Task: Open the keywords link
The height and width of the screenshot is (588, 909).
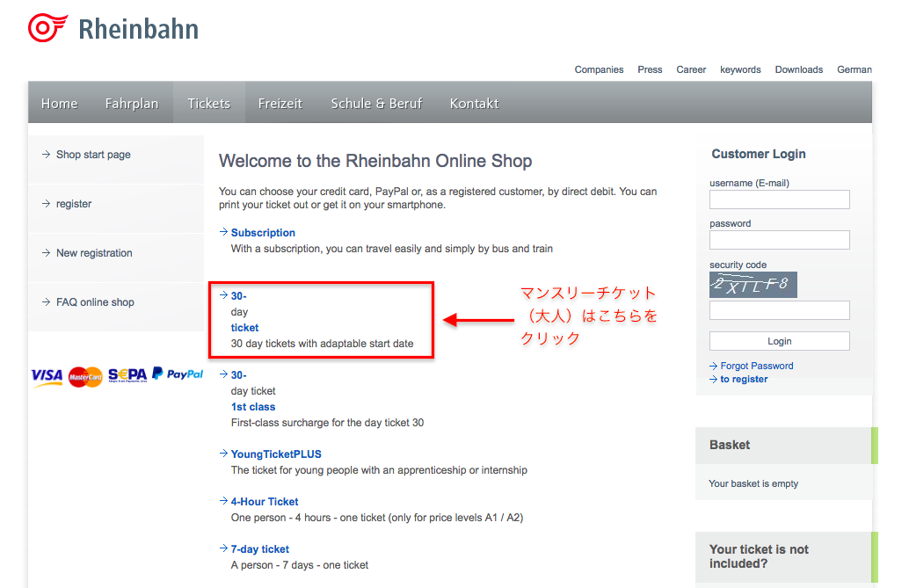Action: [x=740, y=69]
